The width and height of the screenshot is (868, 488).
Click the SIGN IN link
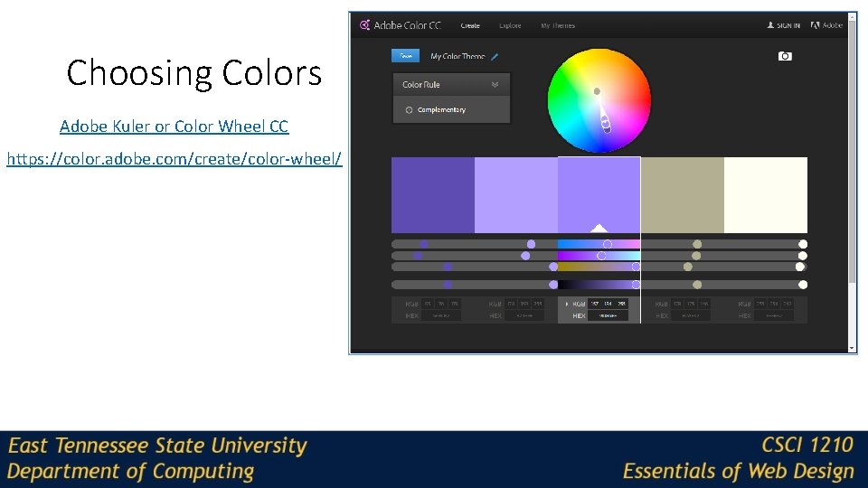click(788, 25)
